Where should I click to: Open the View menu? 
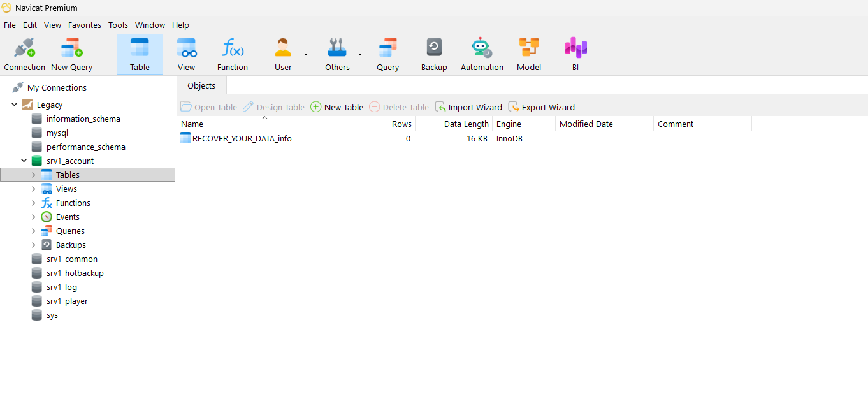tap(52, 25)
